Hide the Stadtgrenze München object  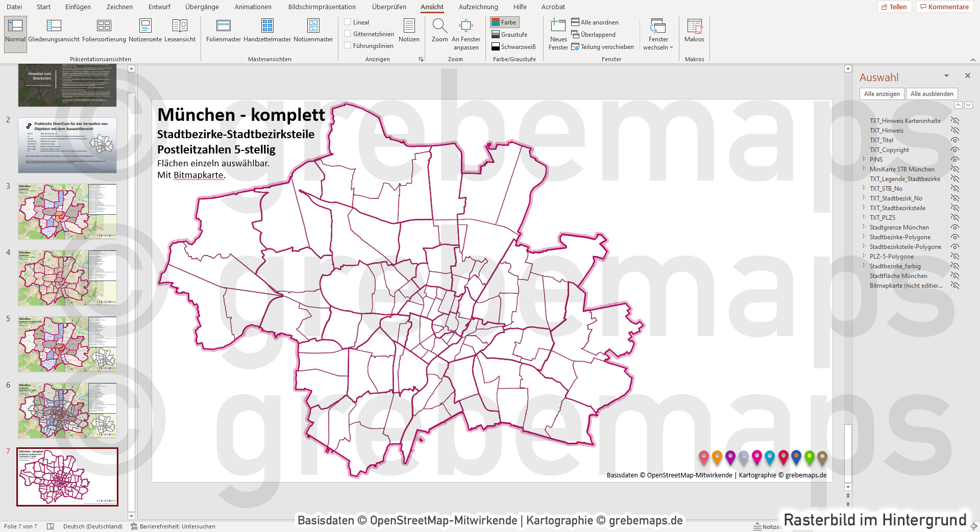[955, 227]
